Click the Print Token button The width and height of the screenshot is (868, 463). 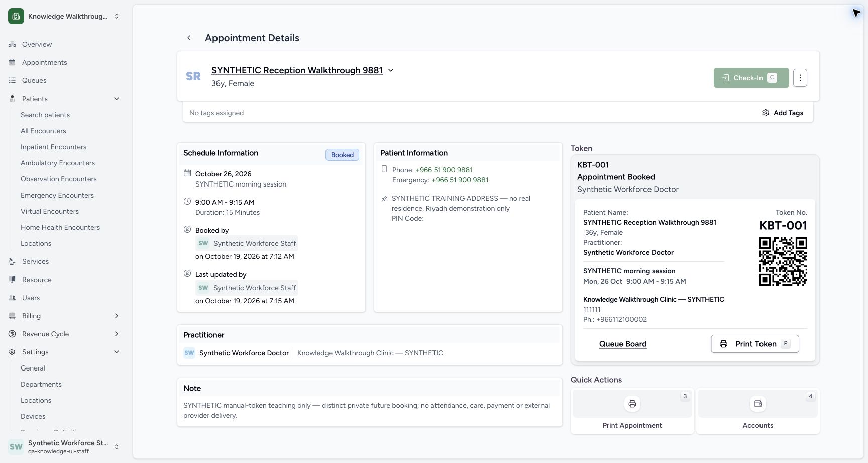(755, 344)
